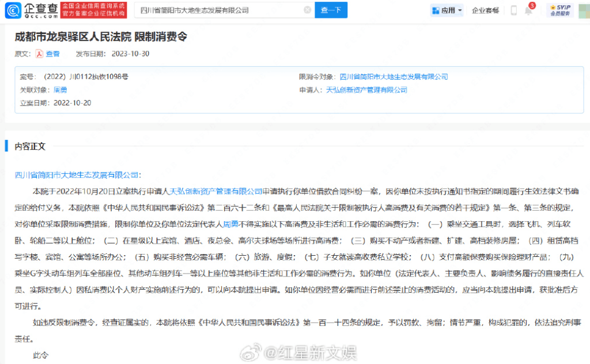Open the 查看 original document link
Screen dimensions: 590x364
point(52,54)
